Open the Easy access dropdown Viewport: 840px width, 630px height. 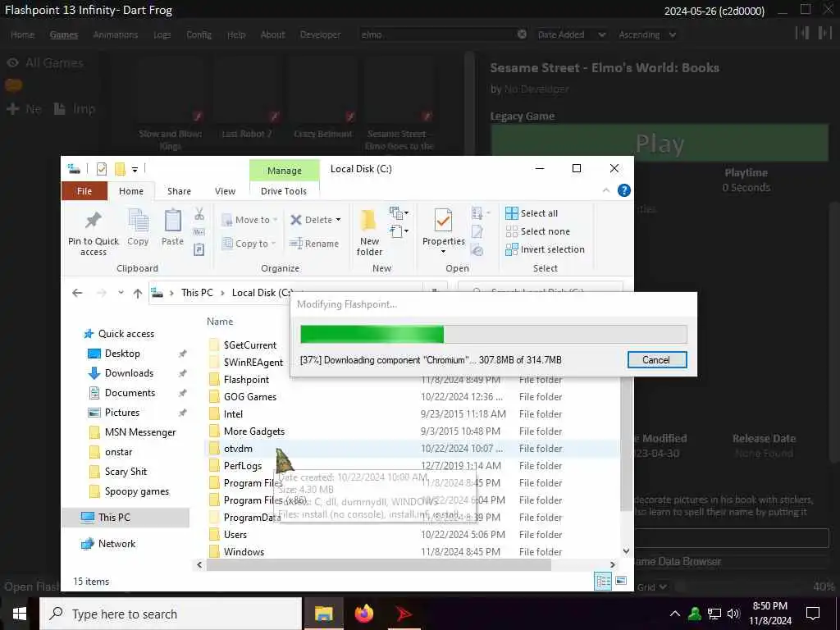tap(399, 231)
